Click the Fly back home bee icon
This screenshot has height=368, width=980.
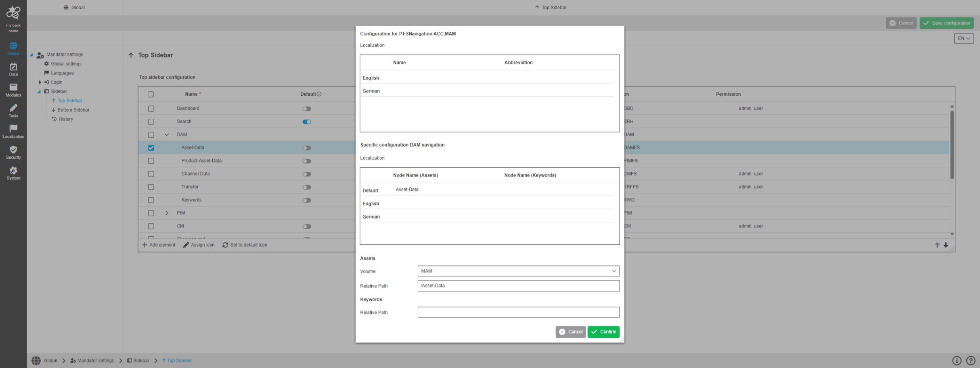click(13, 13)
